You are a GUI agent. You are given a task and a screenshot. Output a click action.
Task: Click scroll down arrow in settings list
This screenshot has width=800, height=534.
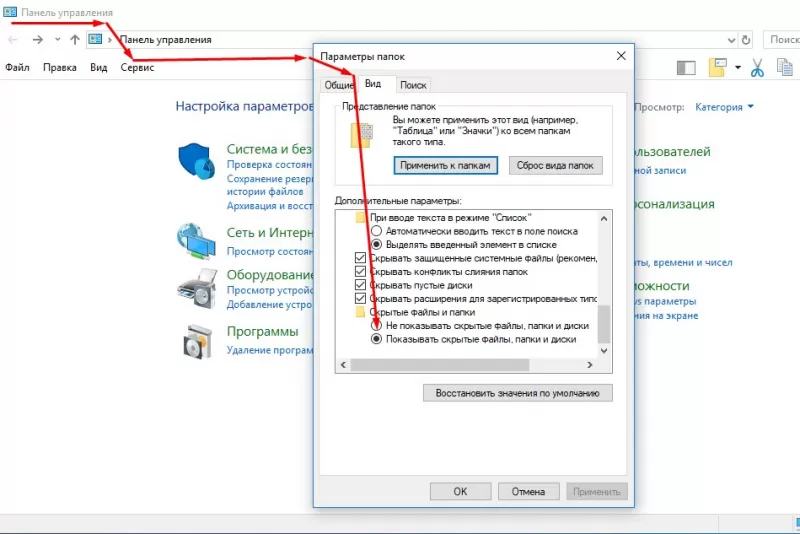coord(604,350)
